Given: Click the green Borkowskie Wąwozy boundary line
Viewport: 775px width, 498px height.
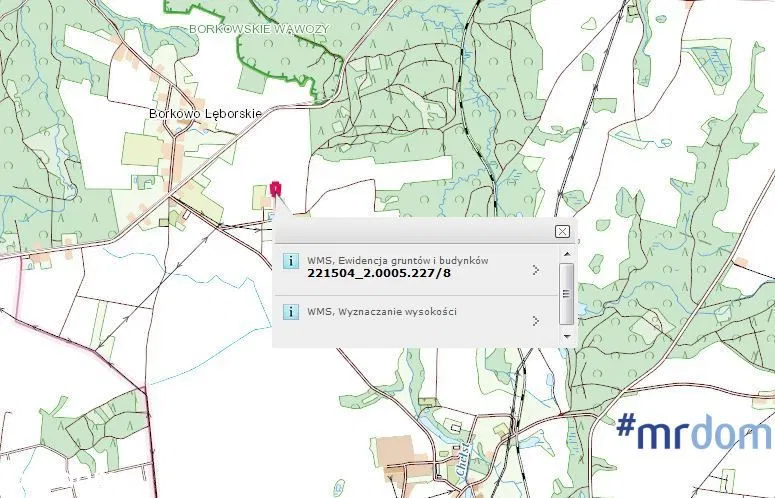Looking at the screenshot, I should click(336, 75).
